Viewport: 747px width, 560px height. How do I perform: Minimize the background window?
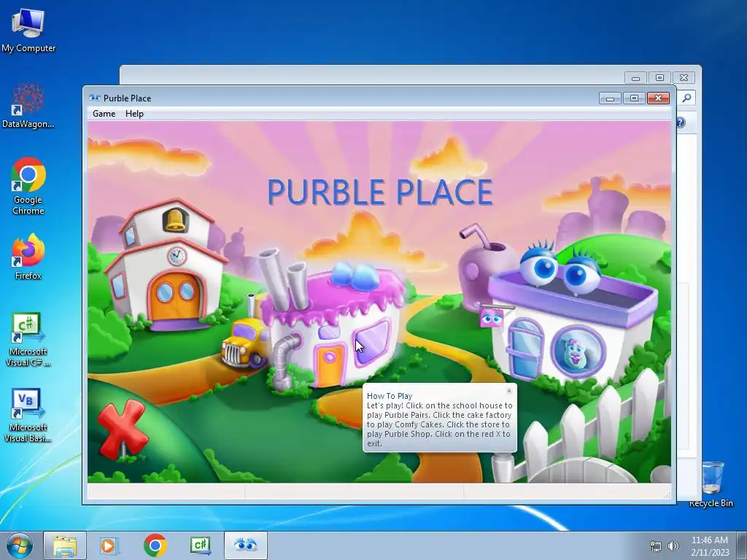635,77
